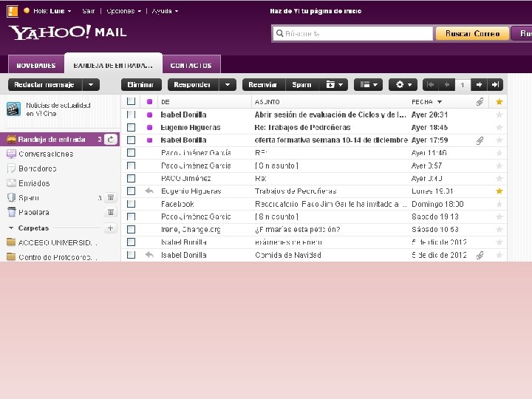Open the Conversaciones folder
532x399 pixels.
click(46, 154)
